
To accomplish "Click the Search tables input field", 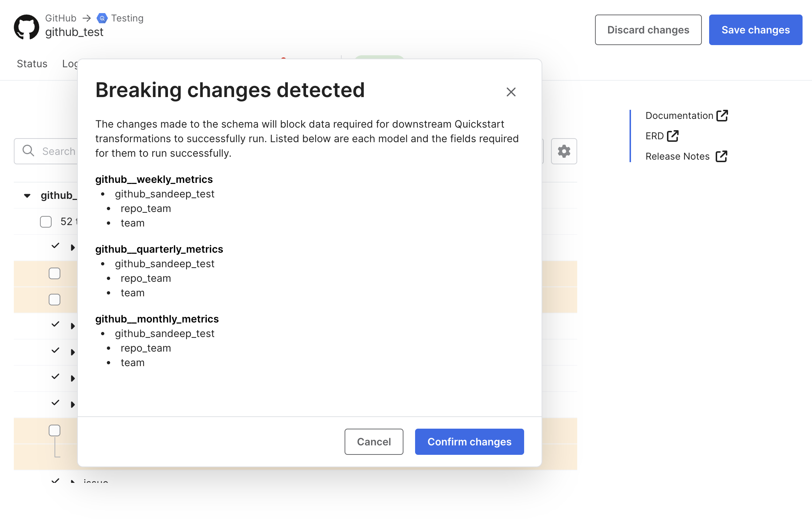I will pos(46,151).
